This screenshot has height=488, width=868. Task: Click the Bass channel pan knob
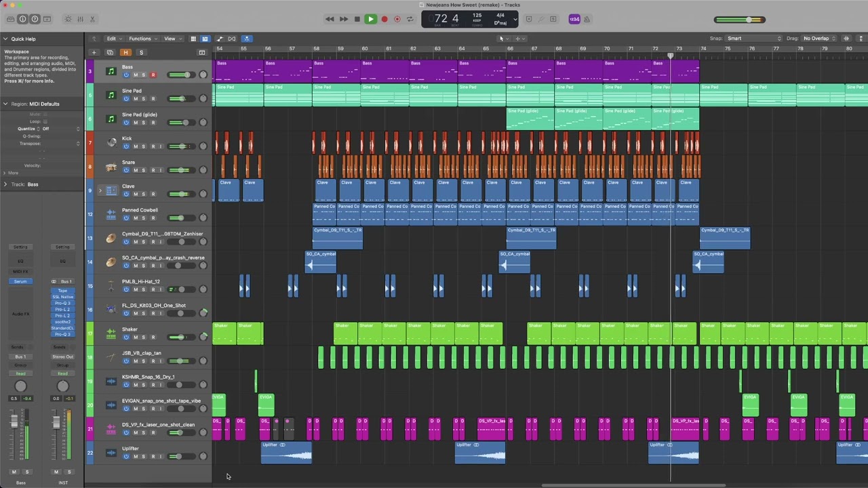pyautogui.click(x=20, y=386)
